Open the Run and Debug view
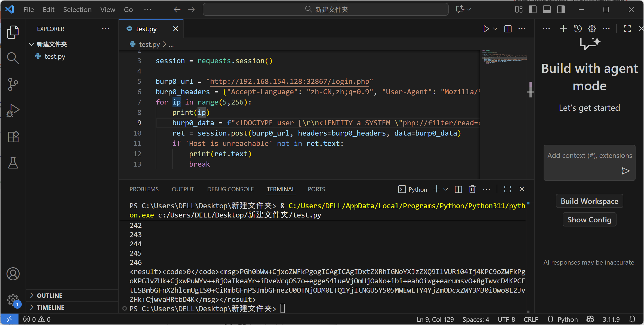Image resolution: width=644 pixels, height=325 pixels. (x=13, y=111)
